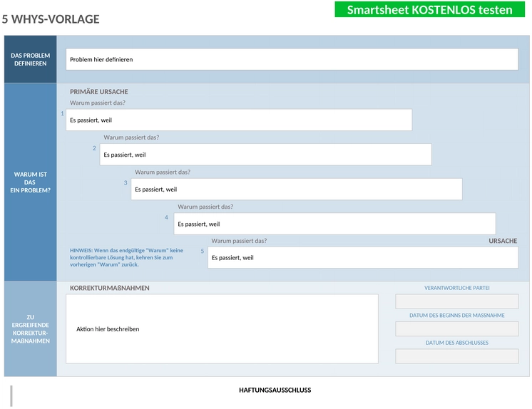Click the 'HINWEIS' note text

point(126,257)
